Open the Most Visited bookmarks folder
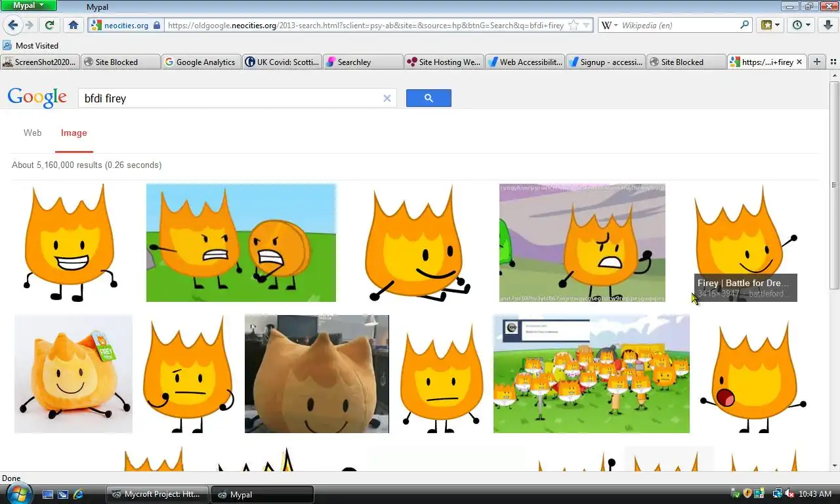Screen dimensions: 840x504 [x=31, y=45]
